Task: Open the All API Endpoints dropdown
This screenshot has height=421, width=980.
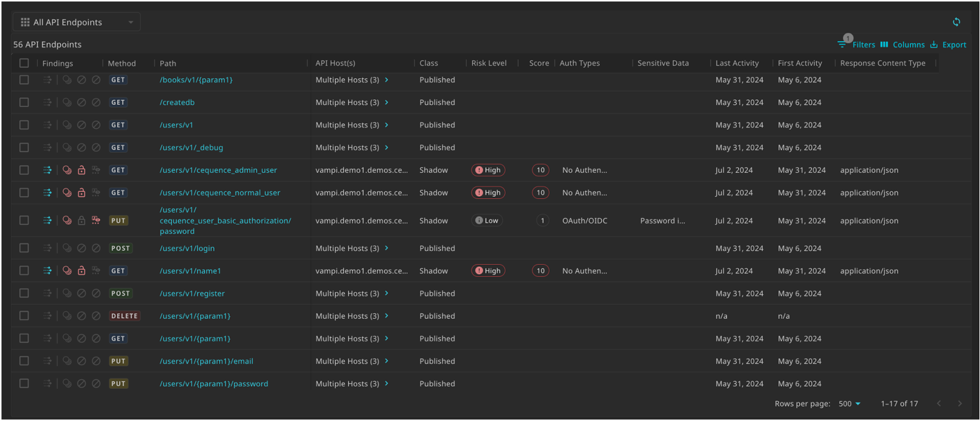Action: coord(77,22)
